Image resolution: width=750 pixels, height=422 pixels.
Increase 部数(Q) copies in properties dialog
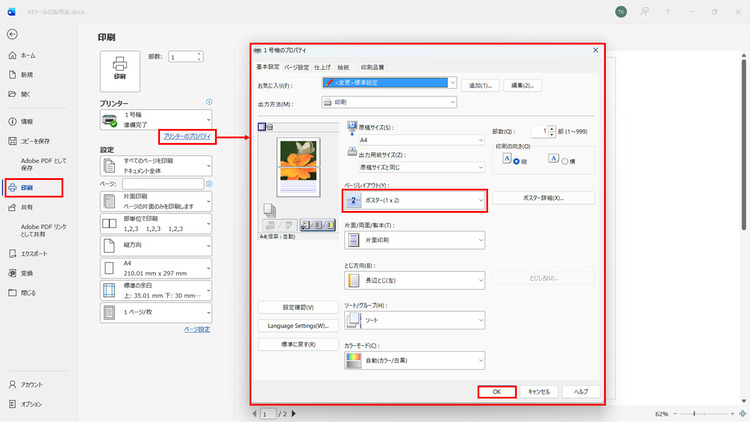coord(552,128)
